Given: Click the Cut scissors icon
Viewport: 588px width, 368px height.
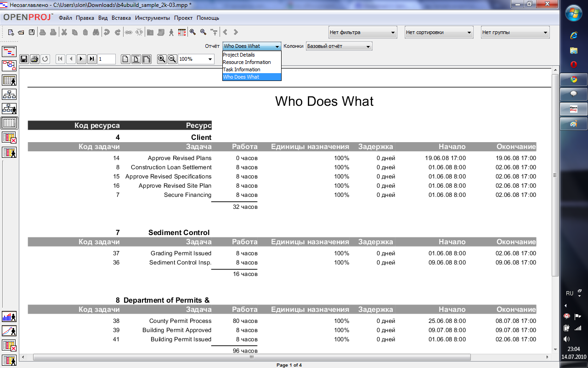Looking at the screenshot, I should (64, 32).
